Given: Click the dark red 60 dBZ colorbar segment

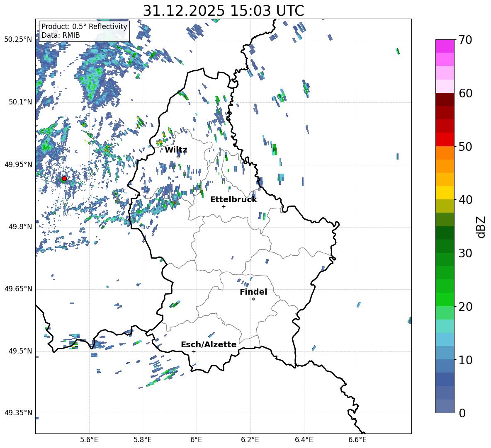Looking at the screenshot, I should (x=445, y=99).
